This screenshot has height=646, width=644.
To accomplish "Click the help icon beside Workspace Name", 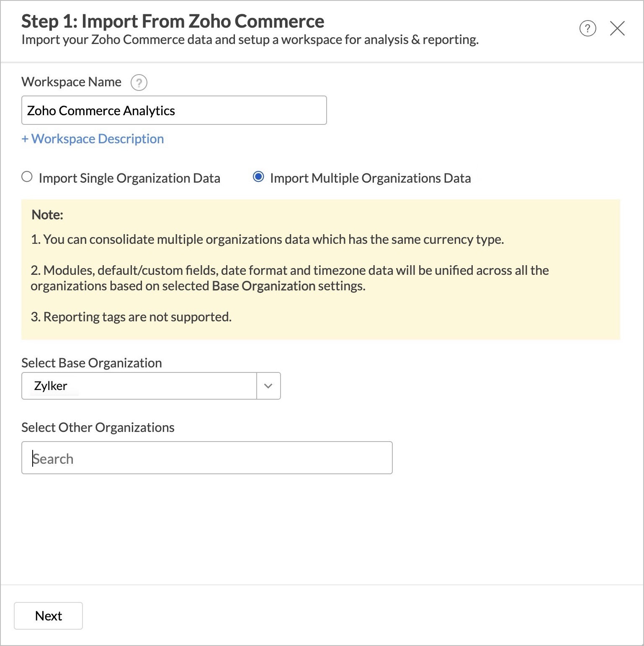I will pyautogui.click(x=139, y=83).
